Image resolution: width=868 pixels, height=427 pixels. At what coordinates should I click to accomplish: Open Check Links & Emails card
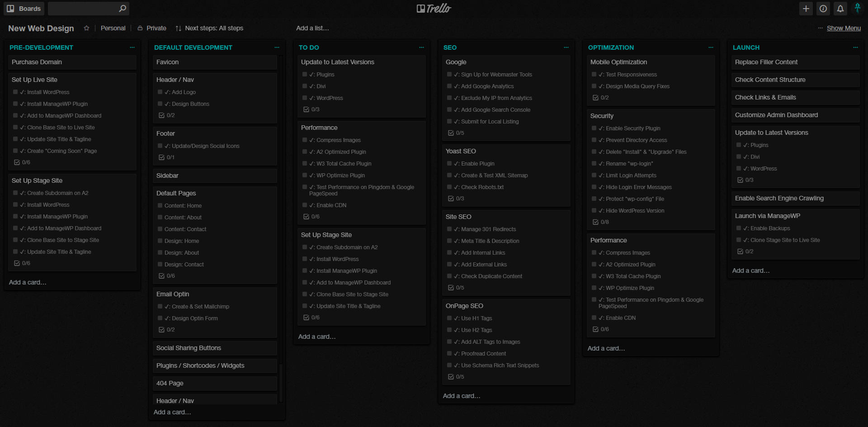point(796,97)
